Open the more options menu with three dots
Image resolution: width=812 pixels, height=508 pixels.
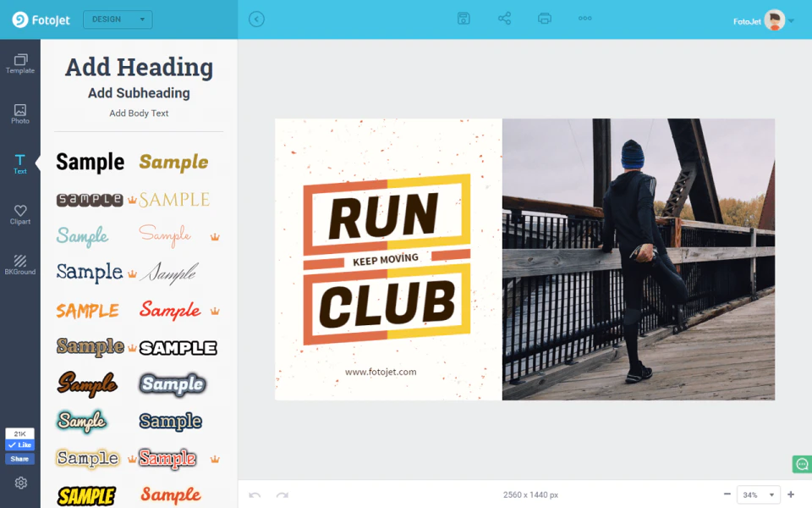(584, 18)
